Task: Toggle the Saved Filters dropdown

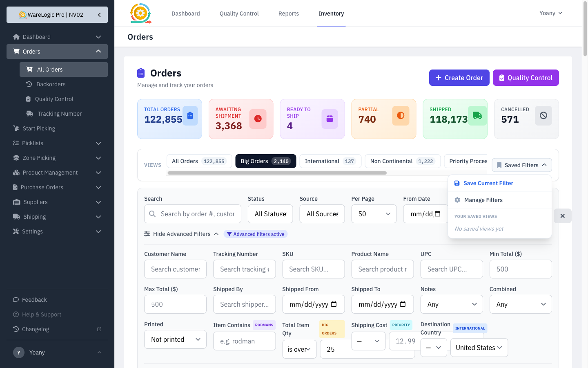Action: coord(522,165)
